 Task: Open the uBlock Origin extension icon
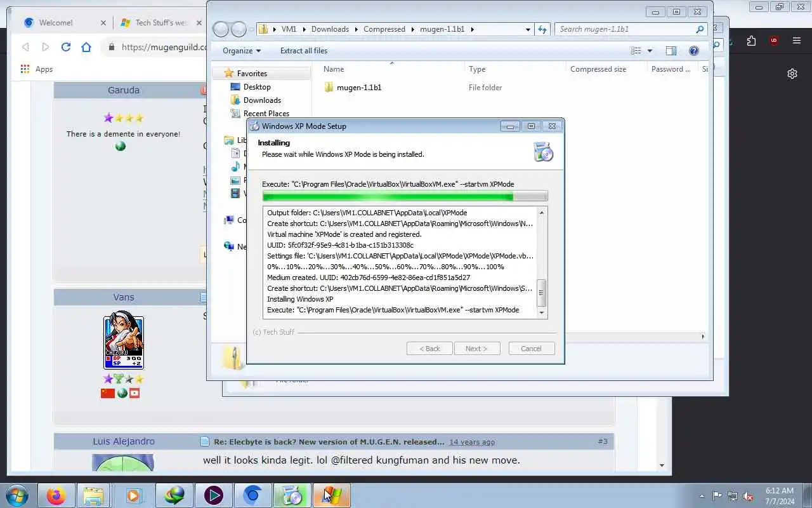click(x=774, y=41)
